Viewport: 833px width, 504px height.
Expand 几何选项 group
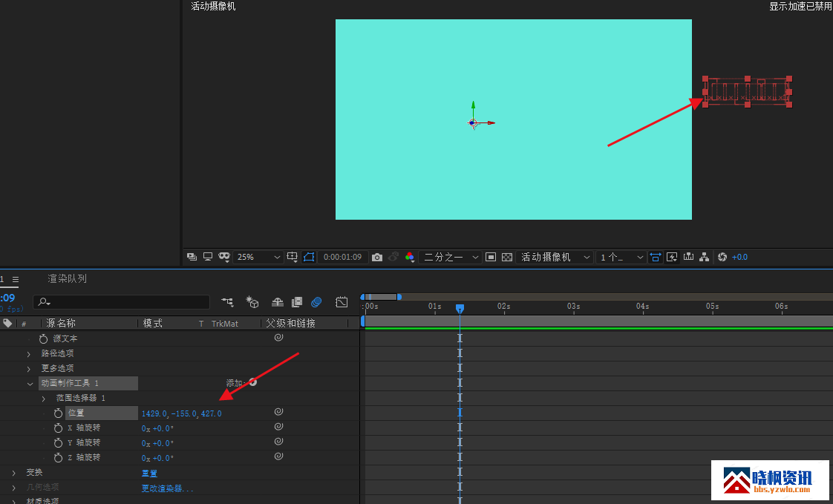click(14, 488)
